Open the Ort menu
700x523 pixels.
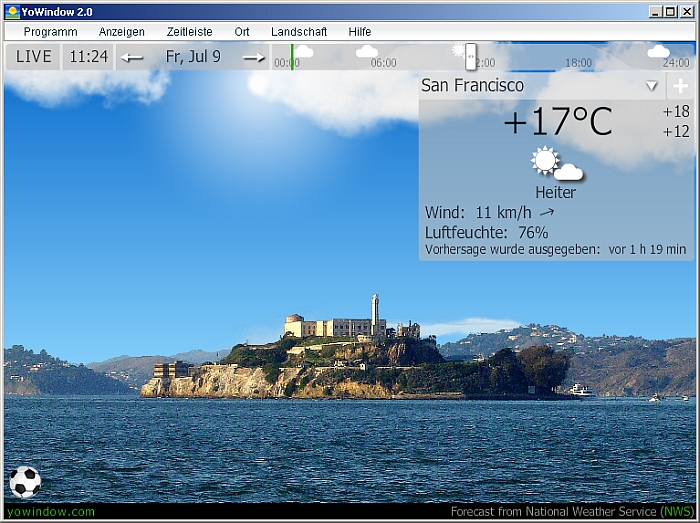tap(242, 32)
